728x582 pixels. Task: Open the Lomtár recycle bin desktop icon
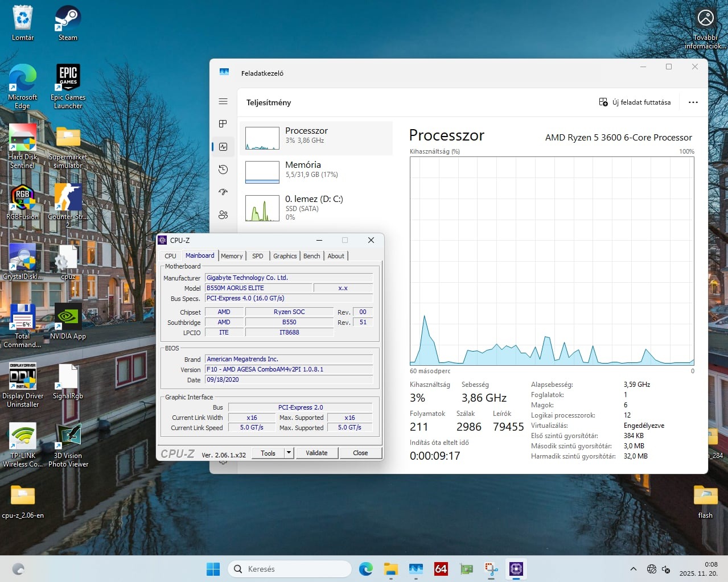[x=23, y=23]
